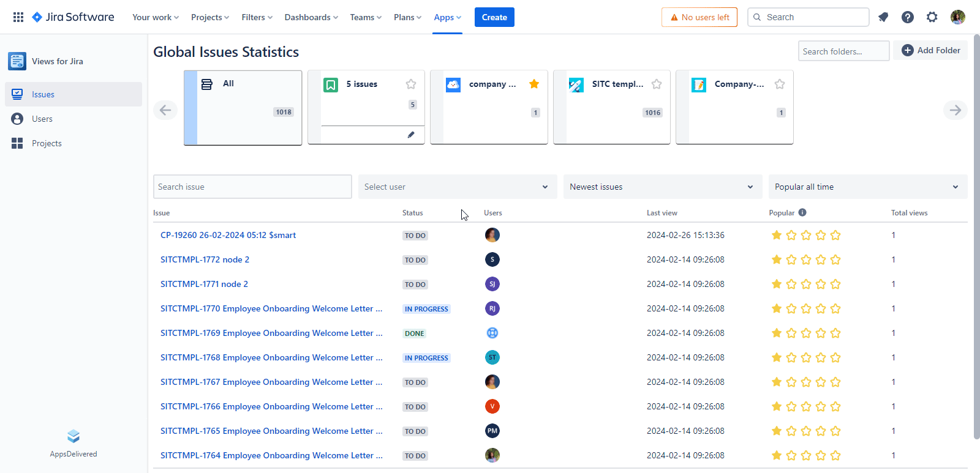
Task: Open the app switcher grid icon
Action: pos(18,17)
